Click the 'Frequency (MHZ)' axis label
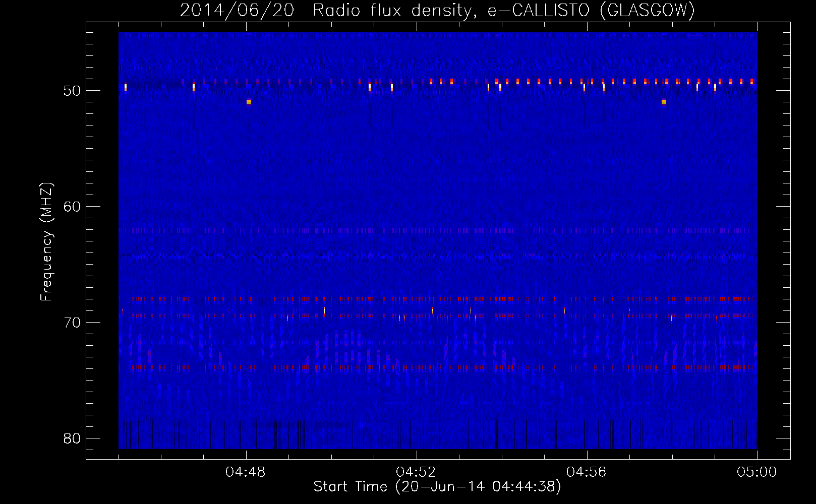Screen dimensions: 816x504 point(46,242)
